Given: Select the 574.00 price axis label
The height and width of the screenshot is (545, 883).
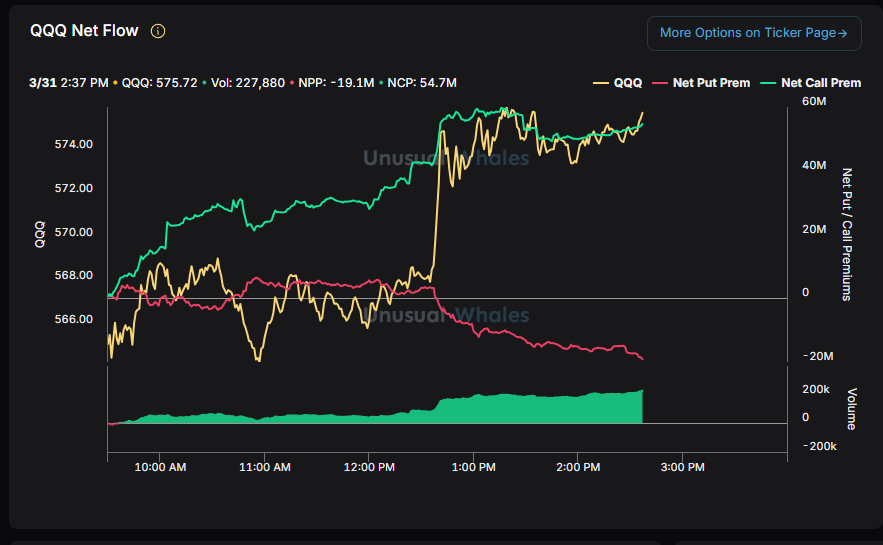Looking at the screenshot, I should point(74,144).
